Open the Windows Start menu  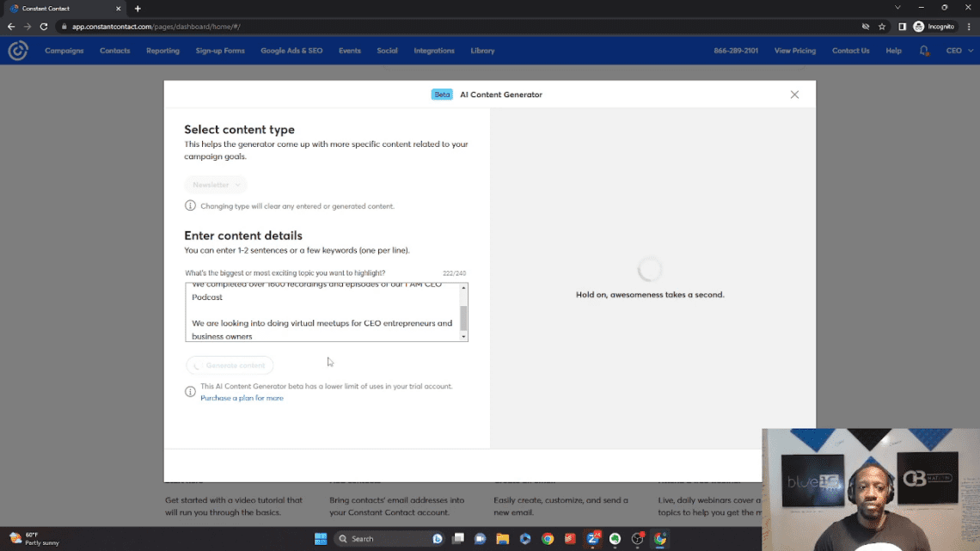(321, 538)
